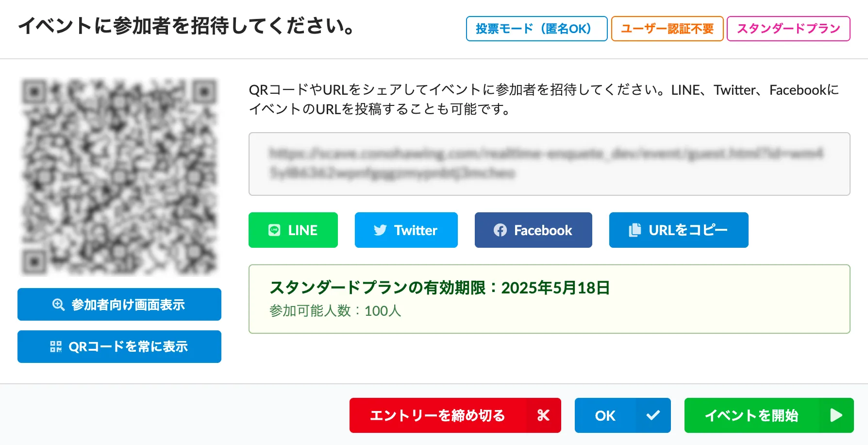Open 参加者向け画面表示 view
The image size is (868, 445).
point(119,304)
